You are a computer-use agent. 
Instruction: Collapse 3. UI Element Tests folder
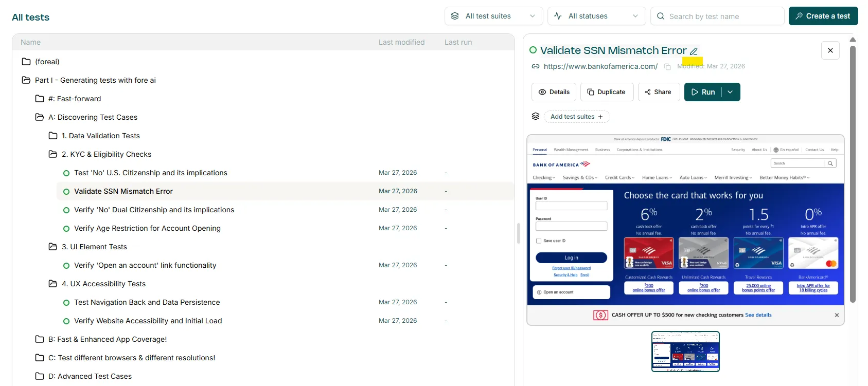coord(94,247)
